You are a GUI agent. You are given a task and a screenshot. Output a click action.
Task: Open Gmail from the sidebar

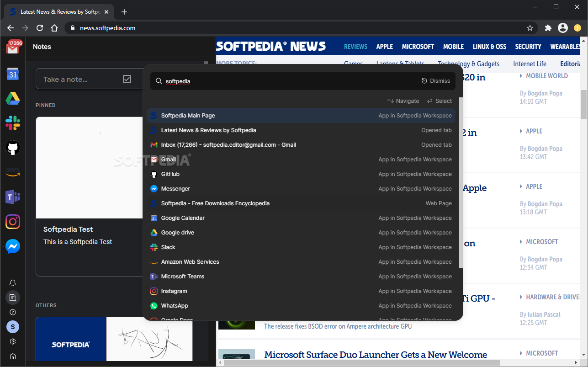tap(13, 48)
